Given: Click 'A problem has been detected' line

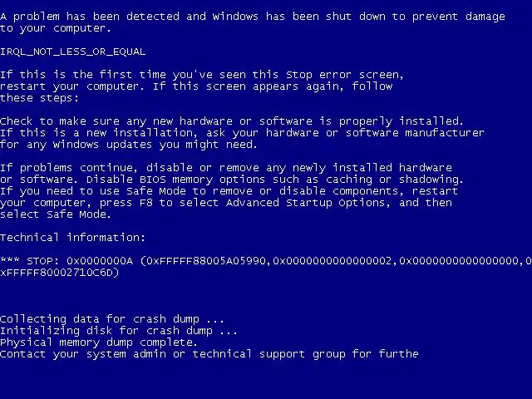Looking at the screenshot, I should (x=253, y=17).
